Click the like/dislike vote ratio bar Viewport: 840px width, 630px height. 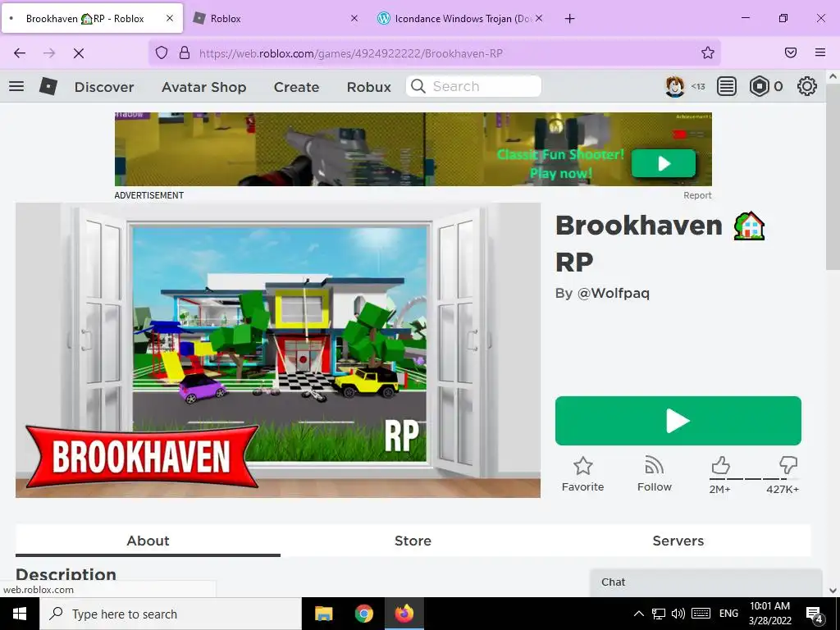coord(755,478)
